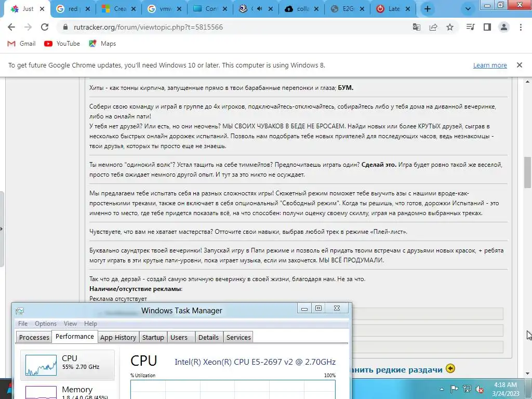Viewport: 532px width, 399px height.
Task: Select Memory performance item
Action: (68, 392)
